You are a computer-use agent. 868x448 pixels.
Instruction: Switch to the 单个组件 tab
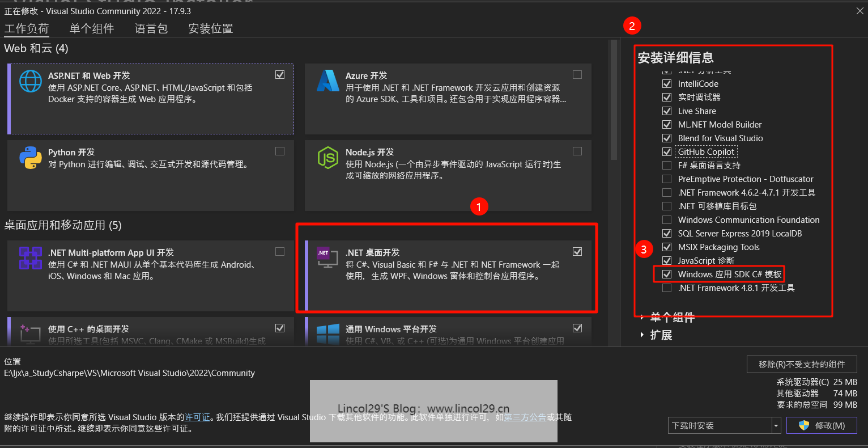(92, 28)
